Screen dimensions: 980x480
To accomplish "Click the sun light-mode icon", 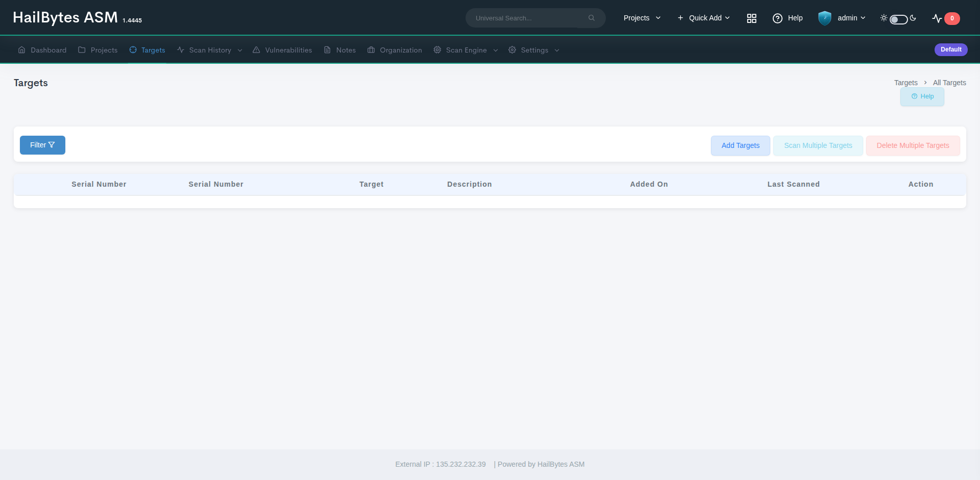I will tap(884, 18).
